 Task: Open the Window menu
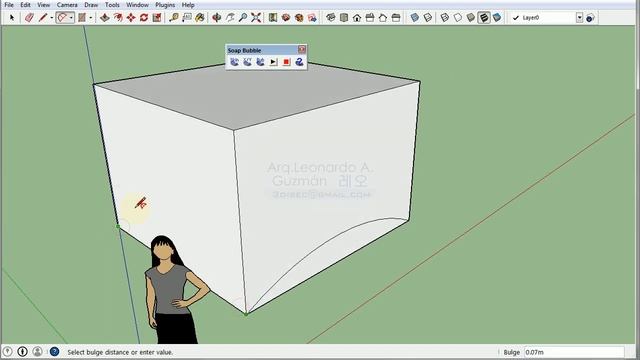pyautogui.click(x=137, y=5)
